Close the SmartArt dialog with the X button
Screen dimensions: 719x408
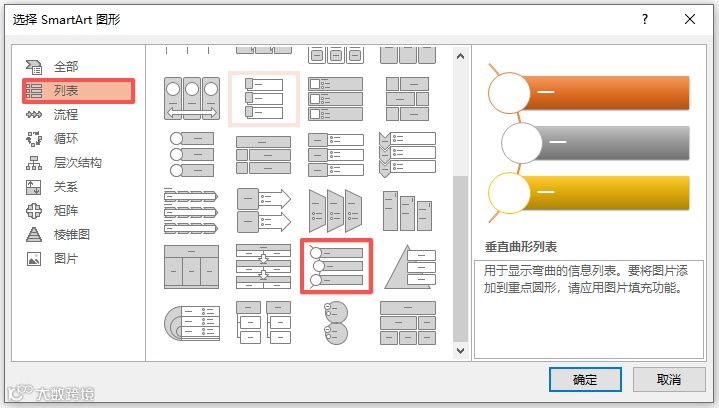pos(690,19)
